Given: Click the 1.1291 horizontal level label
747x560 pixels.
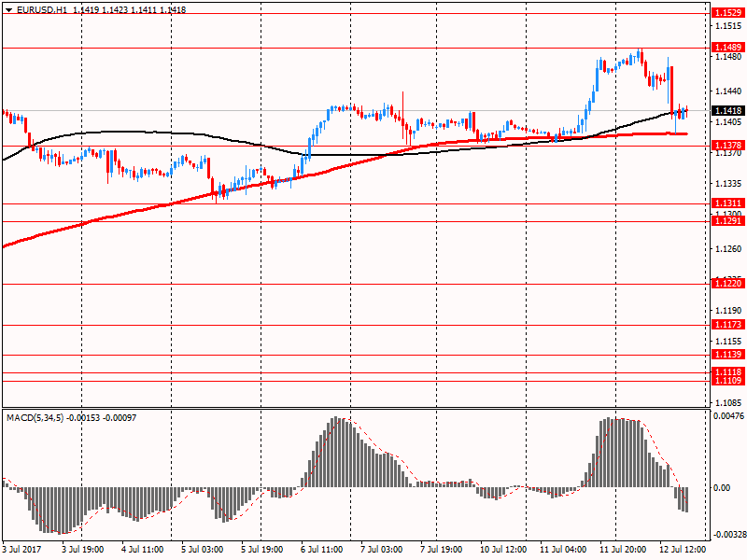Looking at the screenshot, I should pos(727,221).
